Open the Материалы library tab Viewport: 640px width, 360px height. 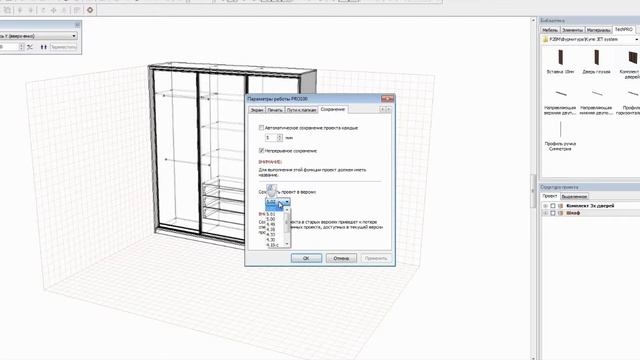(598, 30)
